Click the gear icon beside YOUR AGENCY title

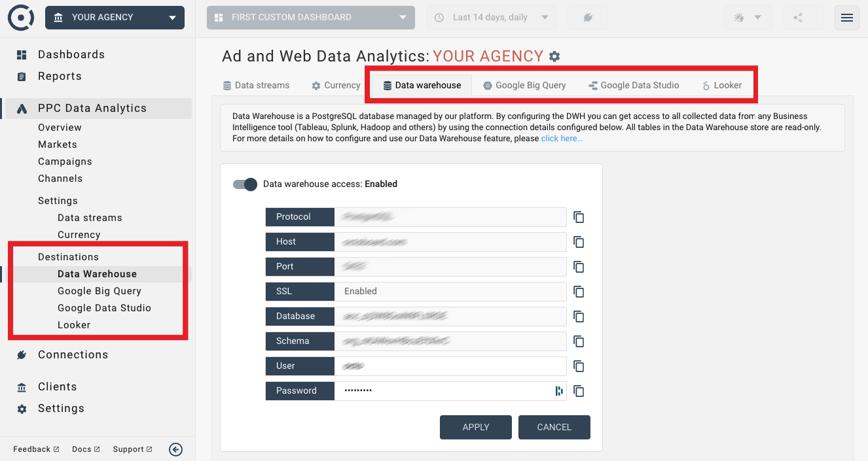[x=554, y=56]
